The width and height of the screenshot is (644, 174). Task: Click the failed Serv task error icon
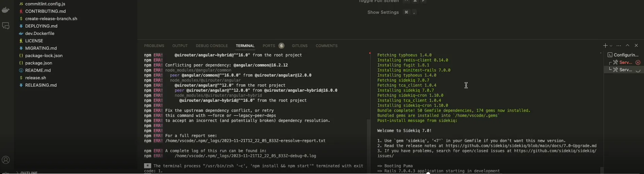pyautogui.click(x=638, y=62)
